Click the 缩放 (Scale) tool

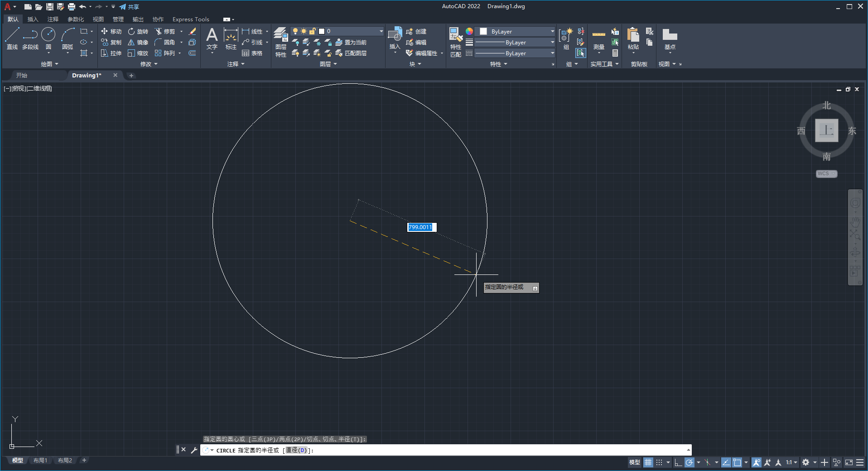[x=138, y=53]
